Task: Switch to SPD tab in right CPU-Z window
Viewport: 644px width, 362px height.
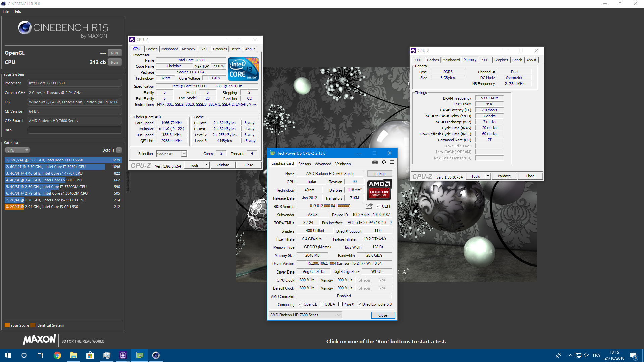Action: pos(485,60)
